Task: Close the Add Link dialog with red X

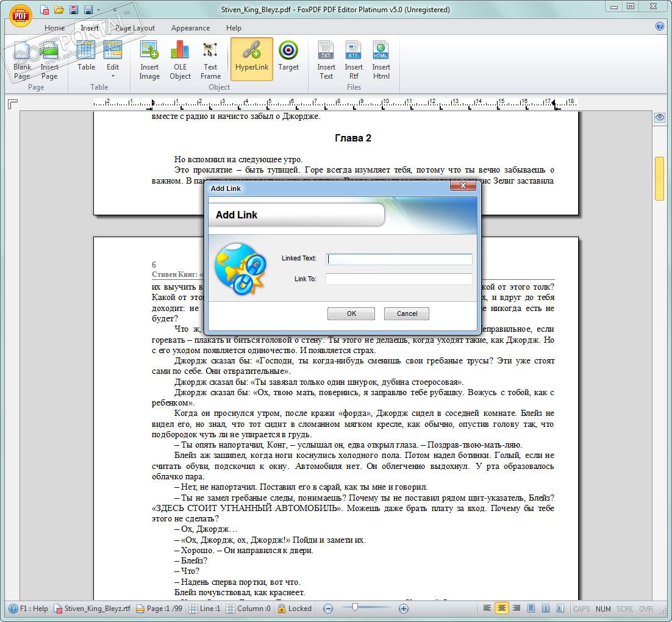Action: tap(463, 185)
